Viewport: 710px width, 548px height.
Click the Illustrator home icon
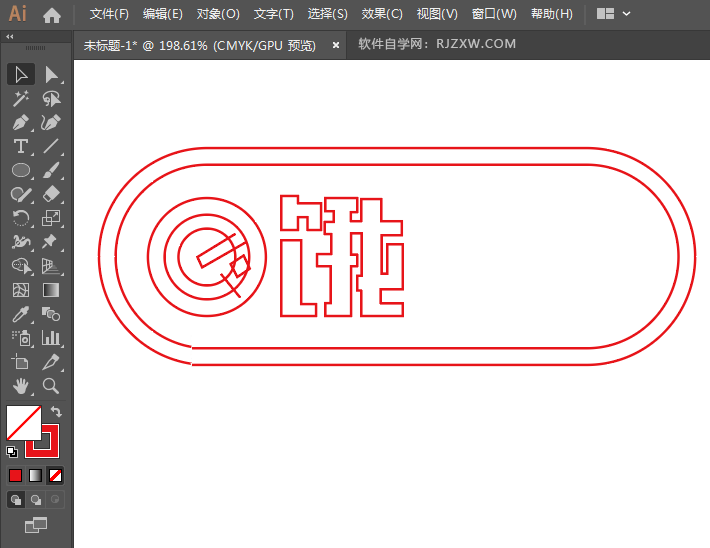point(52,15)
